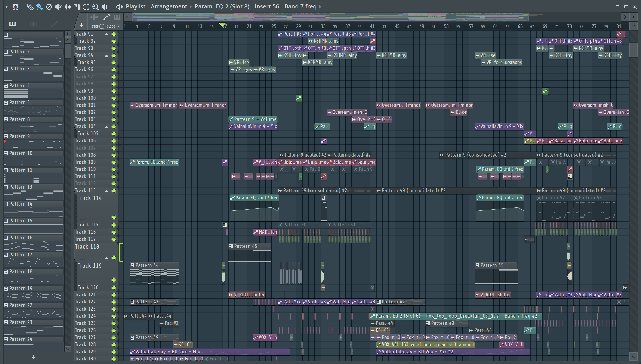Select the Draw pencil tool
Viewport: 641px width, 364px height.
coord(30,7)
